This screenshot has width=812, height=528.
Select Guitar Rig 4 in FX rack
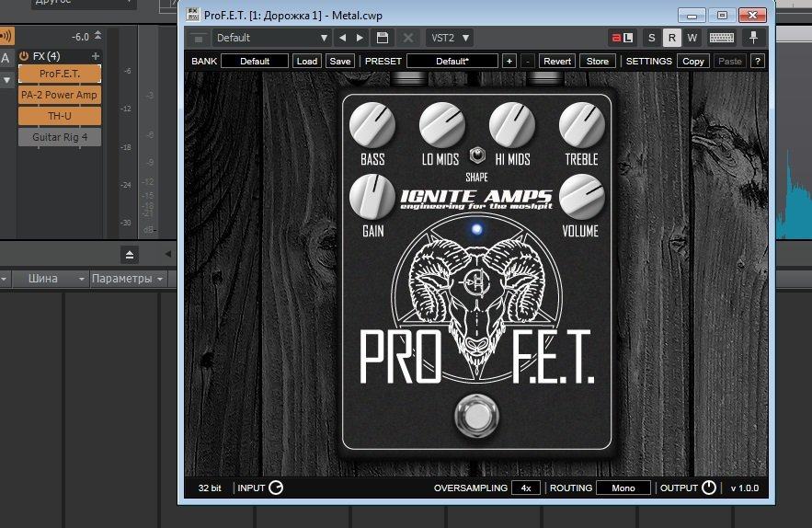point(60,137)
